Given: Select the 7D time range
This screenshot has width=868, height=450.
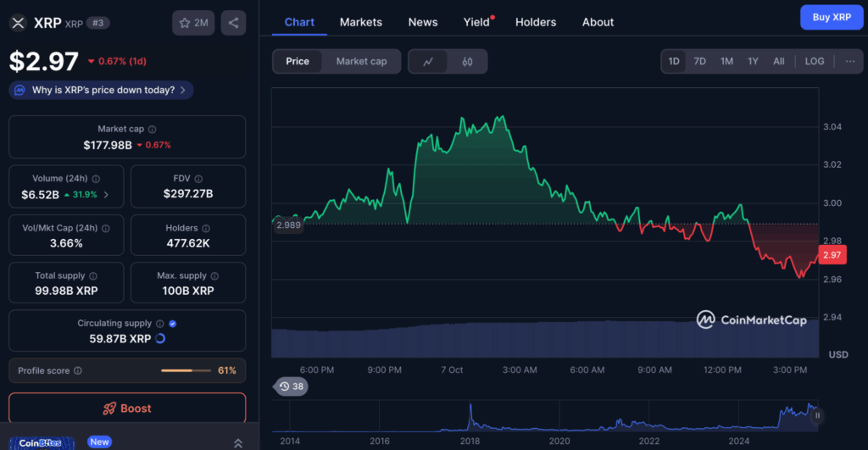Looking at the screenshot, I should 699,61.
